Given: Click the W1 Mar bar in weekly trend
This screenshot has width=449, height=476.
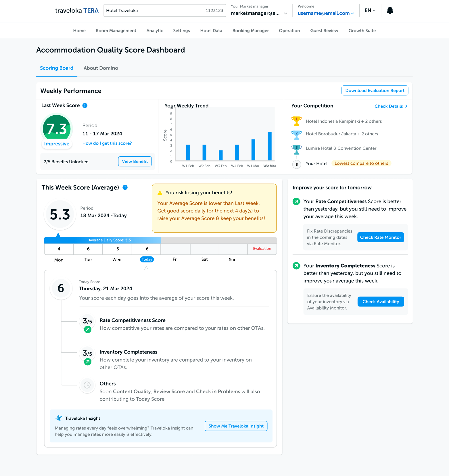Looking at the screenshot, I should click(253, 150).
